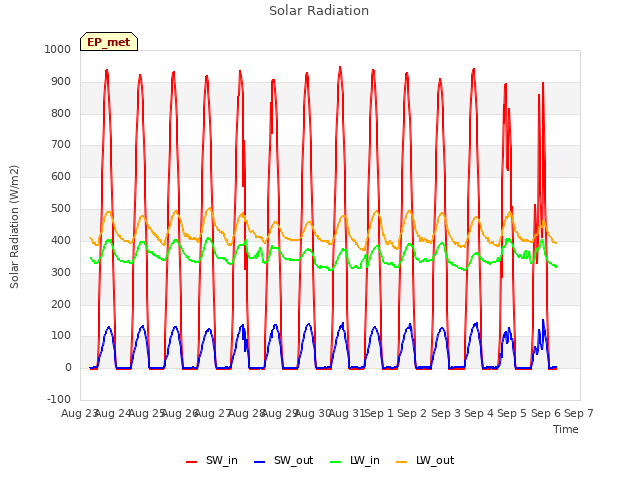Click the Sep 2 x-axis label
Viewport: 640px width, 480px height.
click(x=412, y=413)
